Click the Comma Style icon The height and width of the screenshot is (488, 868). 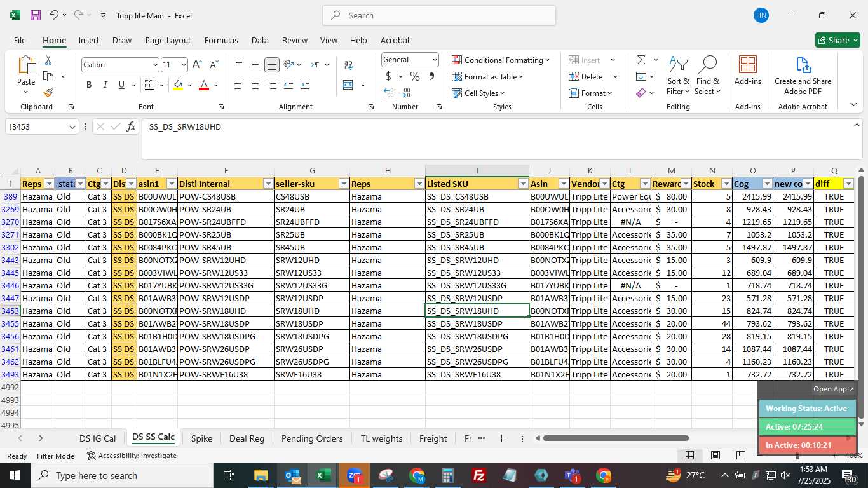tap(432, 77)
